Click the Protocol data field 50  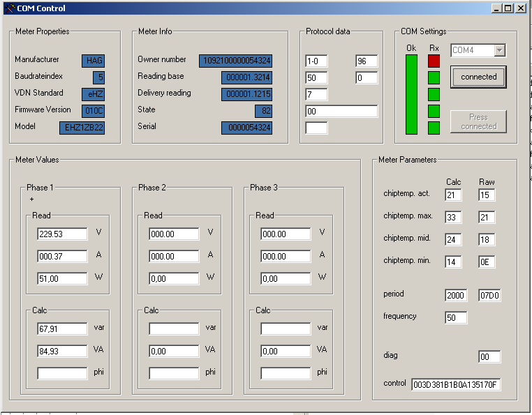(x=316, y=77)
